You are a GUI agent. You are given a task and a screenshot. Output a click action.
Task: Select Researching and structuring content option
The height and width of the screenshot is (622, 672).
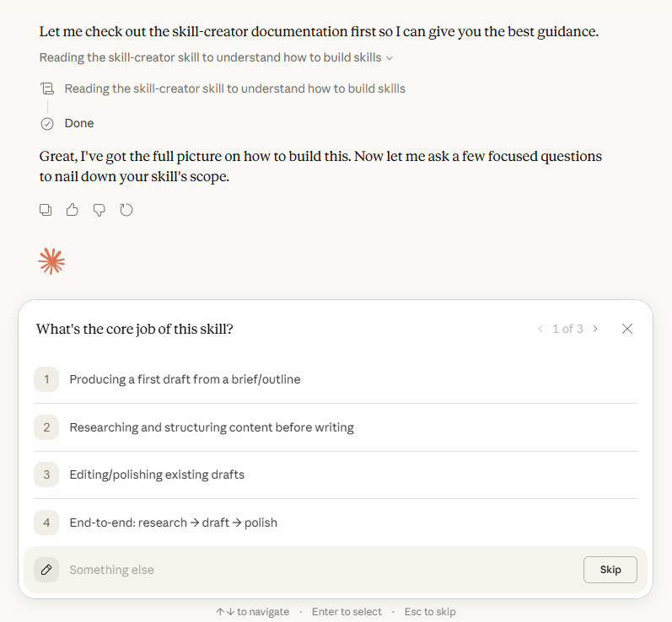click(x=336, y=427)
